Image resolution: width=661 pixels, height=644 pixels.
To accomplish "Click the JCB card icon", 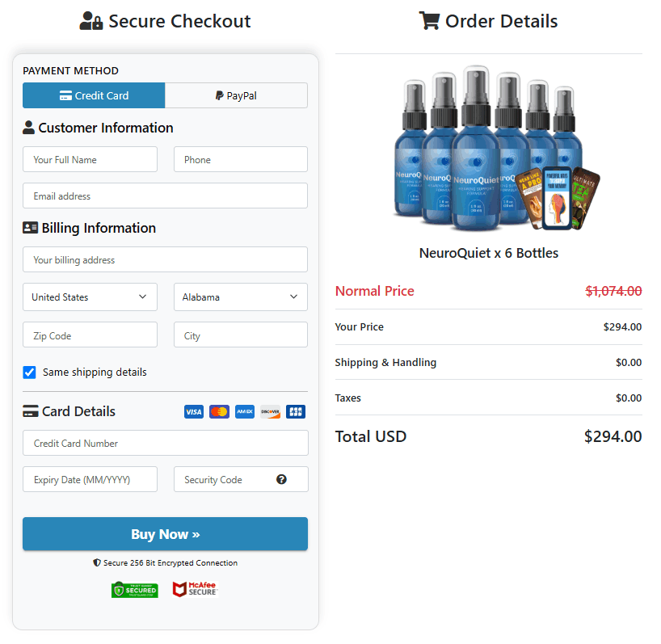I will click(x=295, y=411).
